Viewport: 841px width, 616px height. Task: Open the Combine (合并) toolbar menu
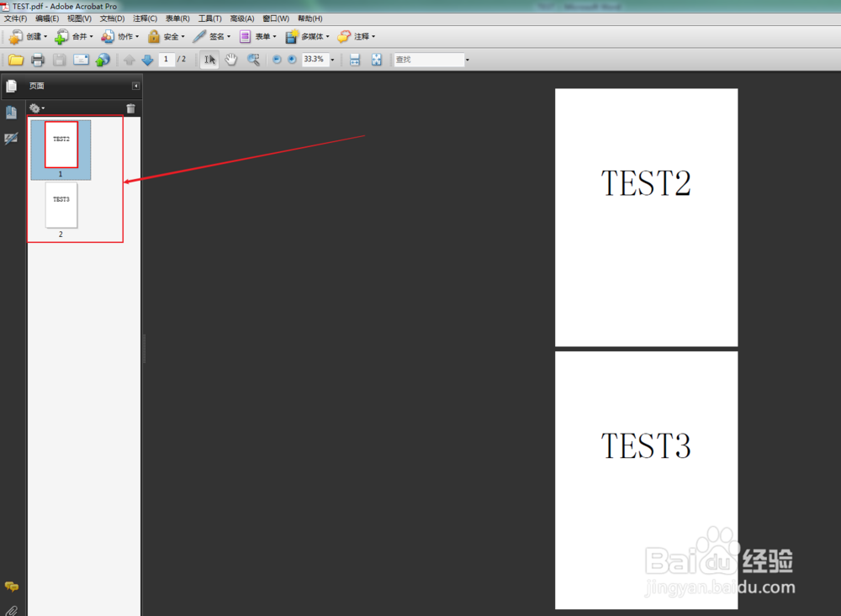[x=73, y=36]
